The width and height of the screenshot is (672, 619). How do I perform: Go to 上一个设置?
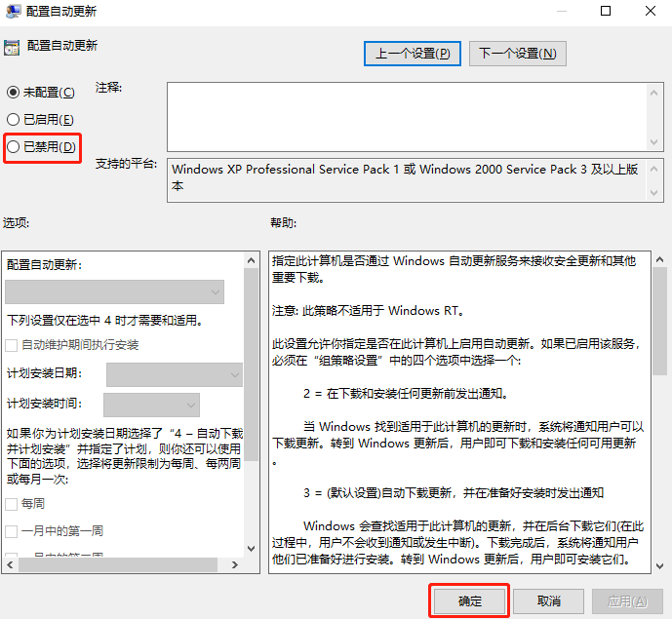(x=413, y=54)
